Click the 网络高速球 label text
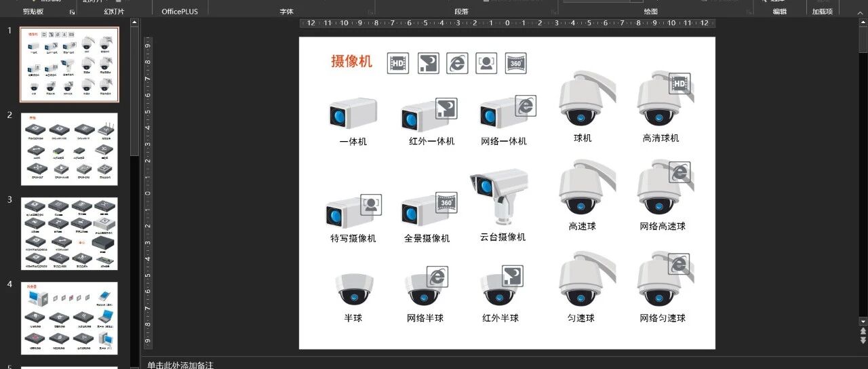Screen dimensions: 868x369 pyautogui.click(x=663, y=226)
